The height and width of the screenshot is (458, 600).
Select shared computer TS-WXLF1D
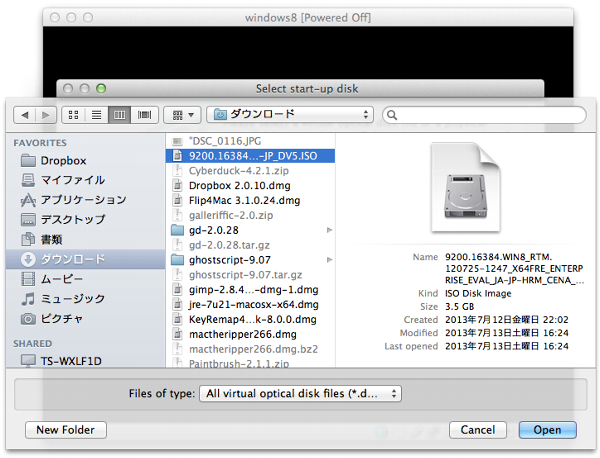click(85, 361)
